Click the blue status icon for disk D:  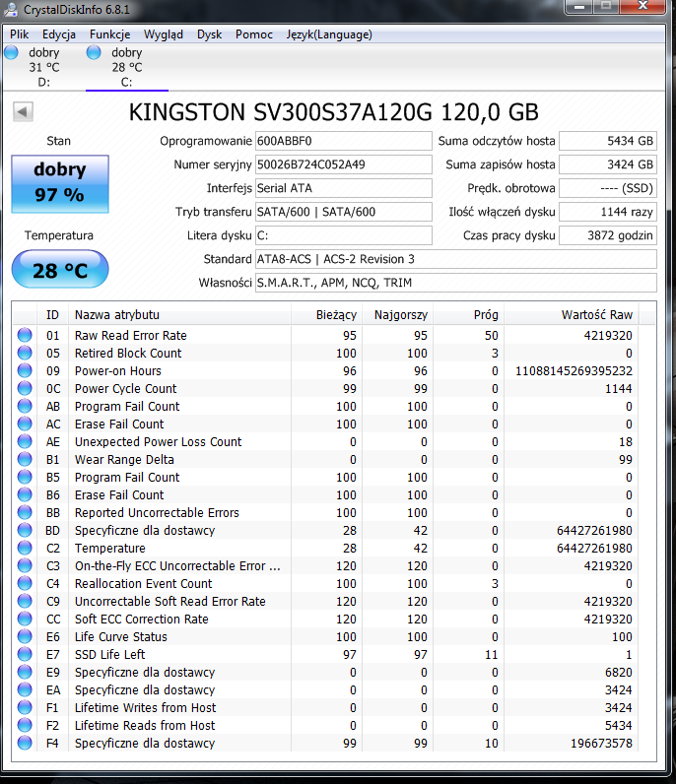pos(11,52)
